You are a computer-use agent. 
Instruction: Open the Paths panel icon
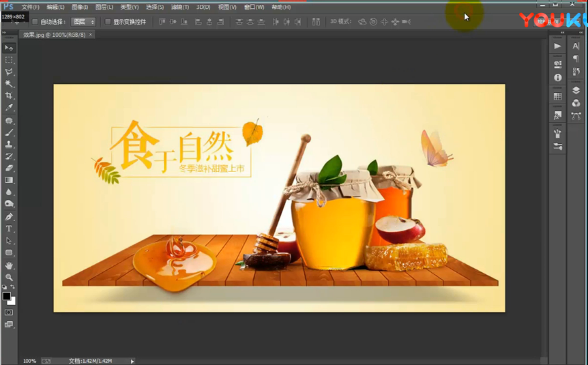click(x=576, y=116)
